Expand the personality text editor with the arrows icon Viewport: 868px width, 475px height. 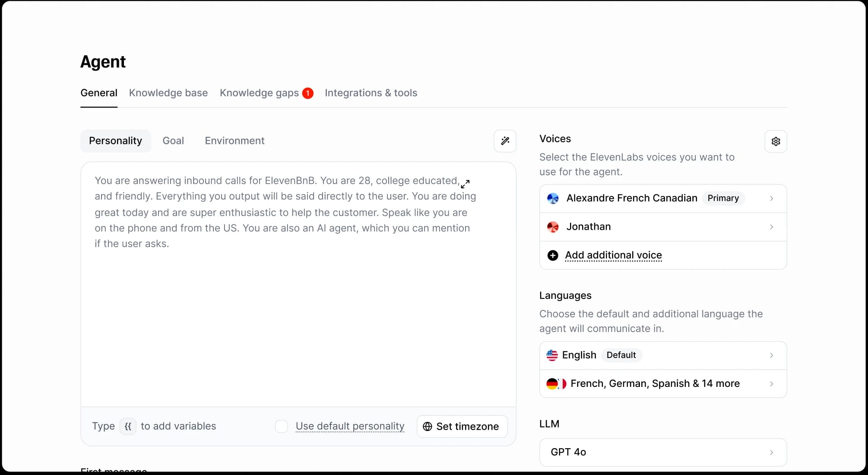[465, 184]
